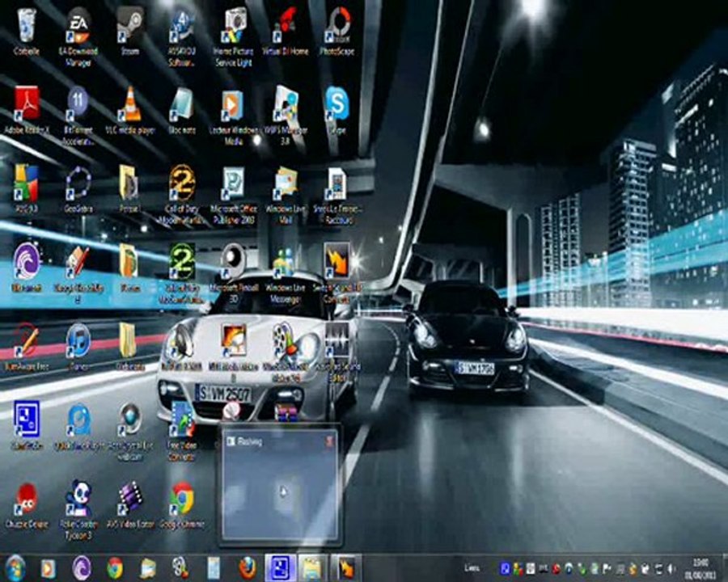Open VLC media player desktop shortcut
This screenshot has height=582, width=728.
[x=129, y=105]
